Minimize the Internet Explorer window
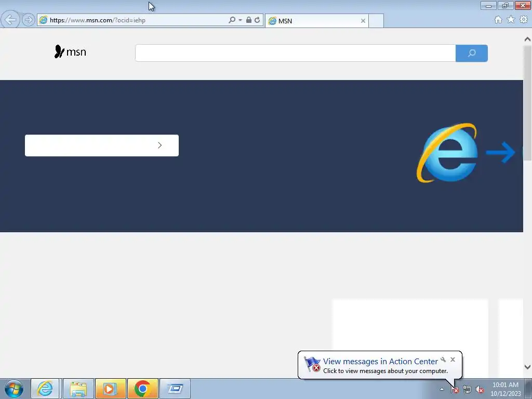This screenshot has width=532, height=399. (x=488, y=5)
